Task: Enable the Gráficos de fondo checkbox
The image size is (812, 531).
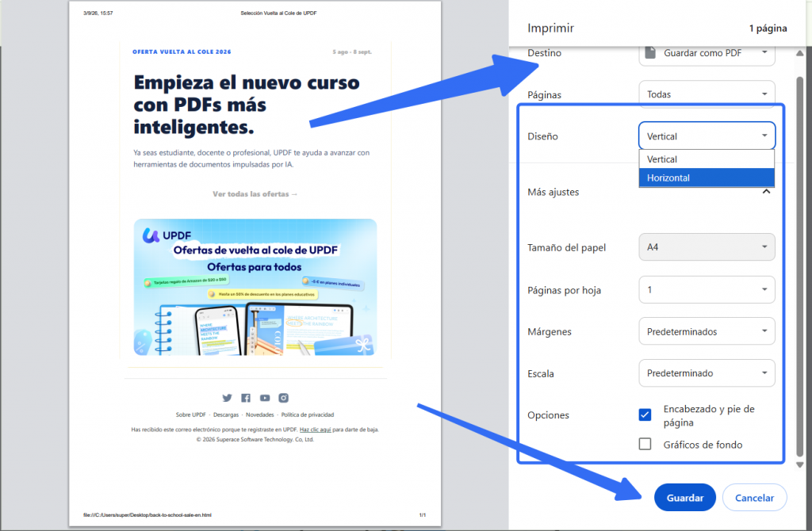Action: pos(645,444)
